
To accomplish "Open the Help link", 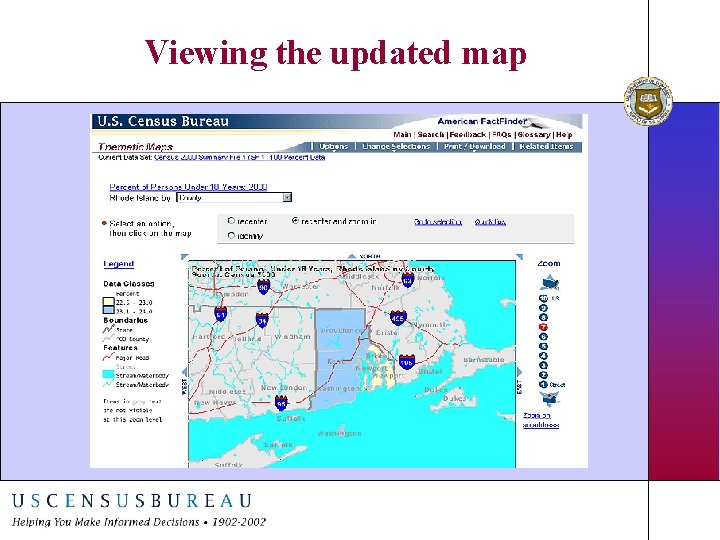I will (564, 135).
